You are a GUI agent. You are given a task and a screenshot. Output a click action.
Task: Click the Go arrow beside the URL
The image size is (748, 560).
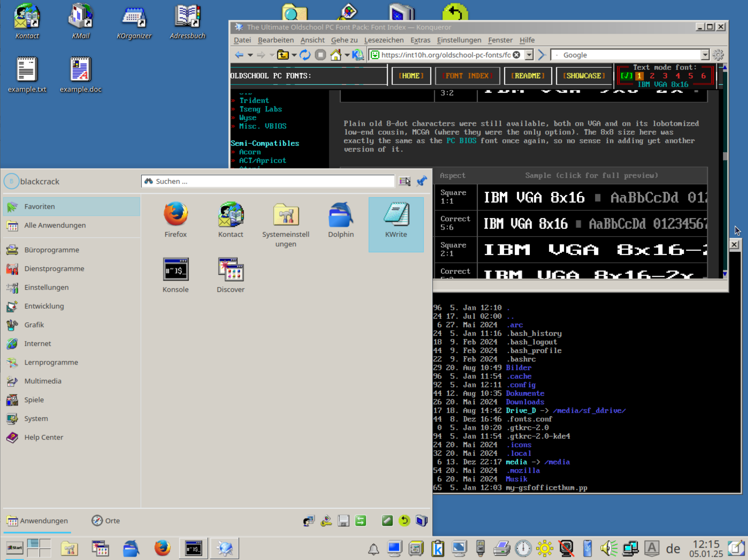tap(542, 55)
